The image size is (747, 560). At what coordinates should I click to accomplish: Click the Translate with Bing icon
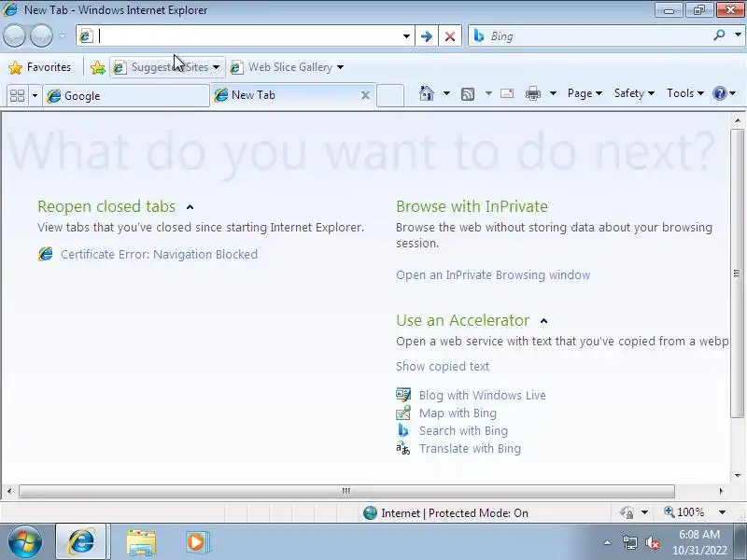pos(403,448)
